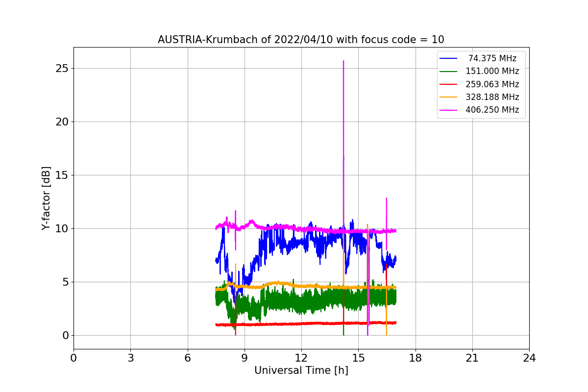Click the x-axis tick label 18

point(416,358)
